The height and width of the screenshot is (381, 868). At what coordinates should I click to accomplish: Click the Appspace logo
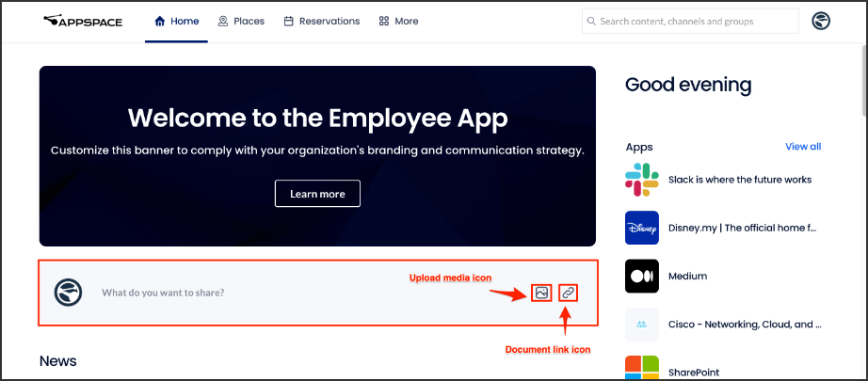83,21
